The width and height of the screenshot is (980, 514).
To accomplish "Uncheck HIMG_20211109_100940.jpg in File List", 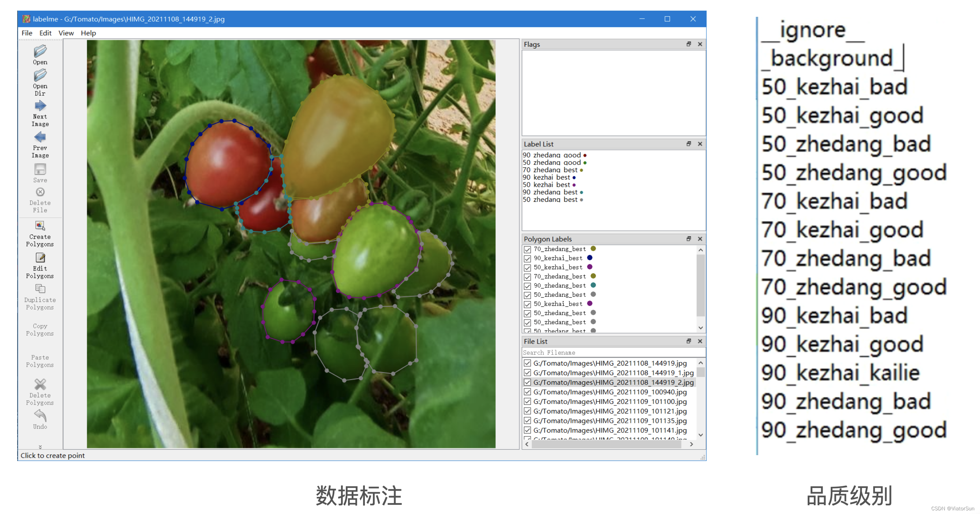I will [x=527, y=392].
